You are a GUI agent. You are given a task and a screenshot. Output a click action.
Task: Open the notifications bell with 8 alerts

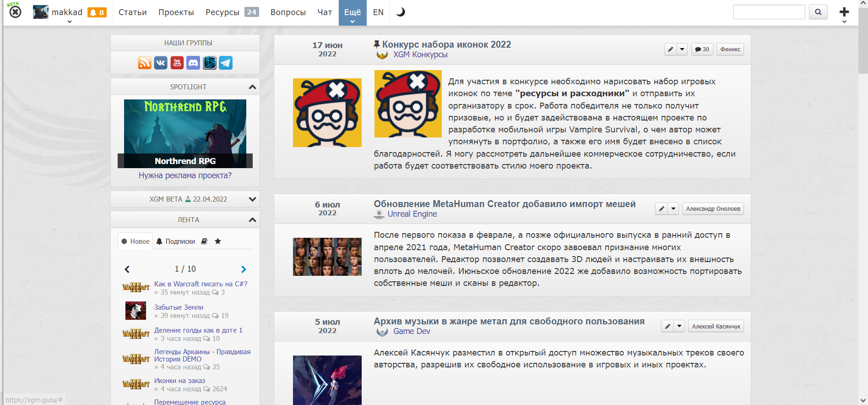(x=97, y=12)
